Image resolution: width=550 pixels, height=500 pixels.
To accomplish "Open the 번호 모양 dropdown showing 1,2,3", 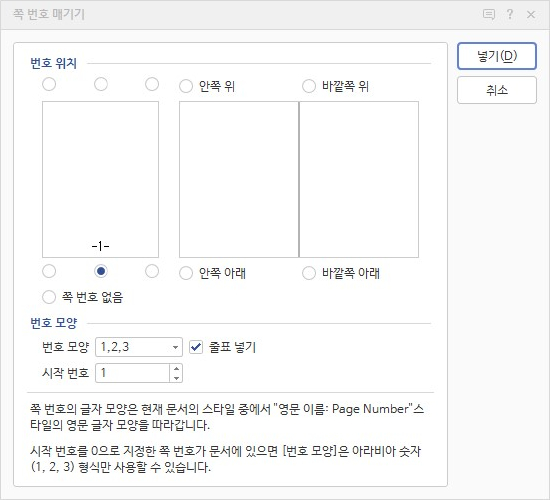I will (x=139, y=347).
